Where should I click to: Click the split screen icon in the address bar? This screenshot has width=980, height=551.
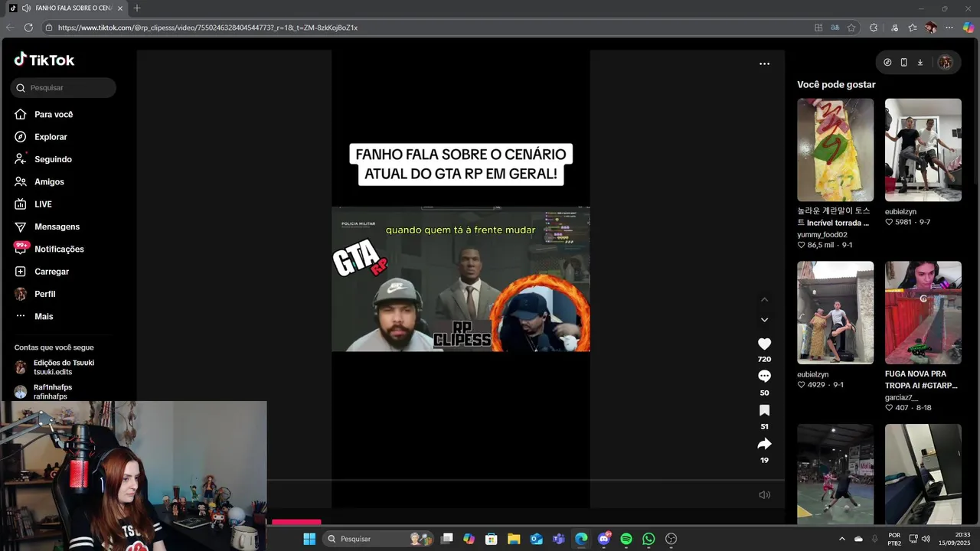click(x=818, y=28)
